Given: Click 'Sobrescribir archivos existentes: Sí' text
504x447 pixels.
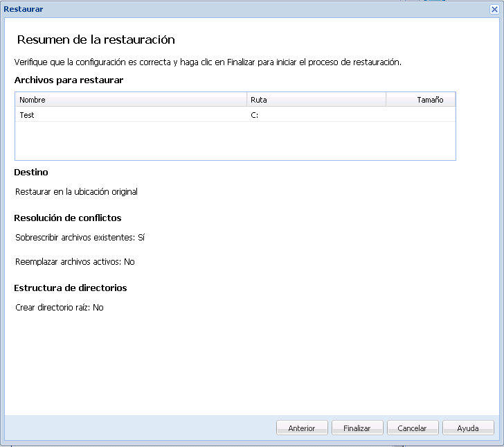Looking at the screenshot, I should coord(80,238).
